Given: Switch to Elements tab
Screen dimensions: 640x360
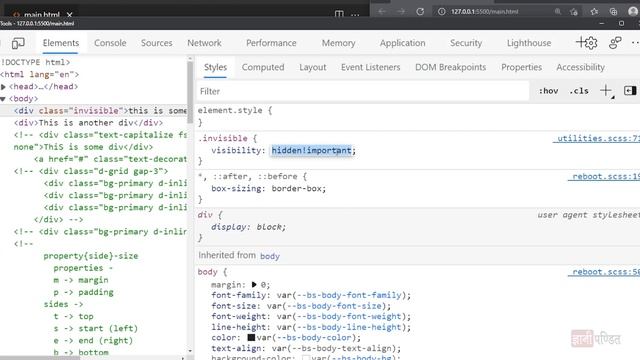Looking at the screenshot, I should tap(61, 43).
